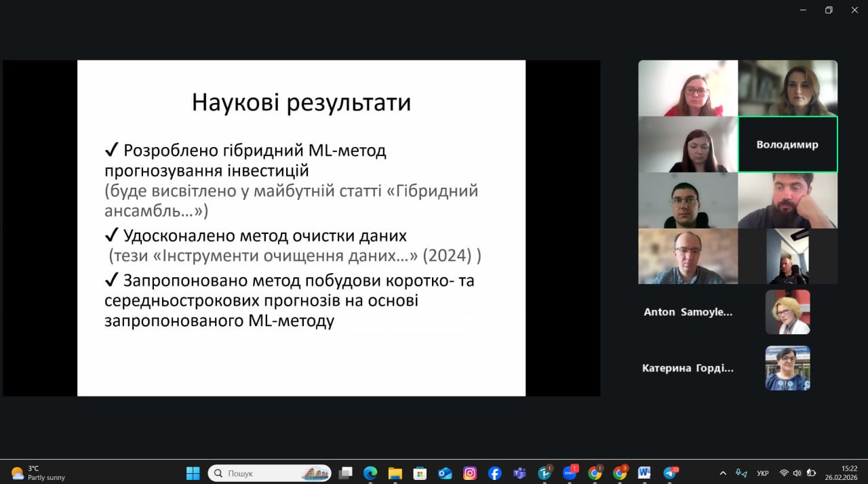Open Microsoft Word from taskbar
The image size is (868, 484).
[x=644, y=473]
